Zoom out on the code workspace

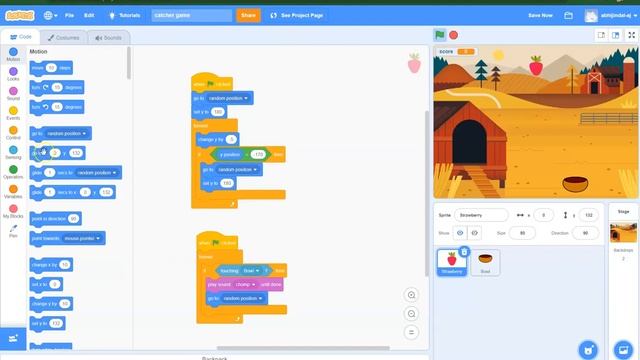point(411,313)
